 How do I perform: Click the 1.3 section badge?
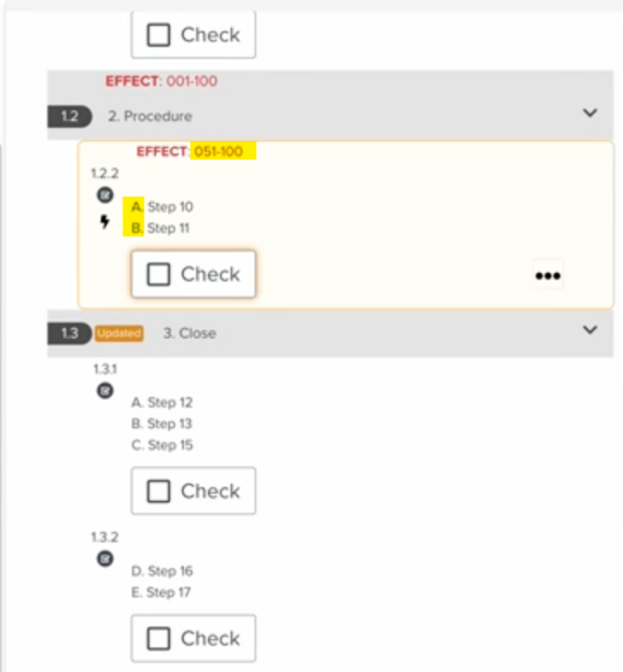pyautogui.click(x=70, y=333)
